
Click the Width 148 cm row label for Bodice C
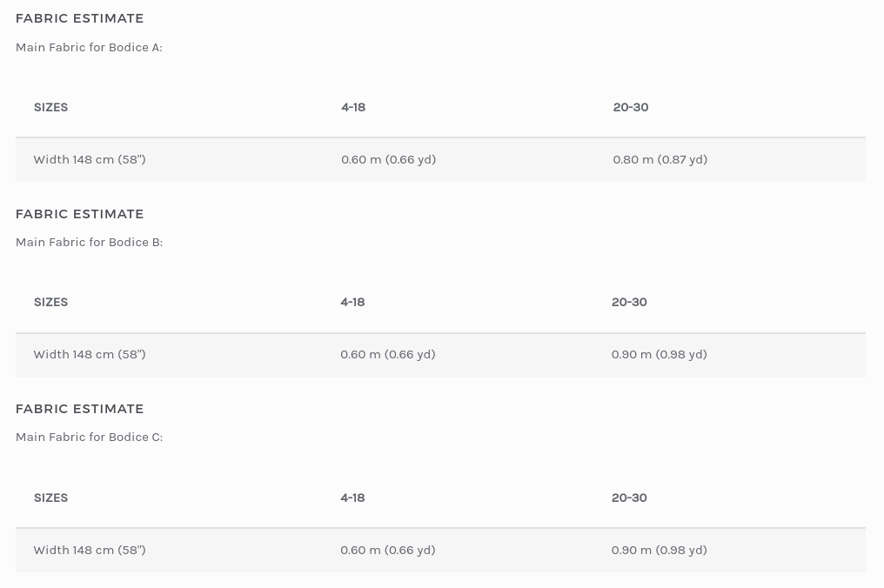89,550
